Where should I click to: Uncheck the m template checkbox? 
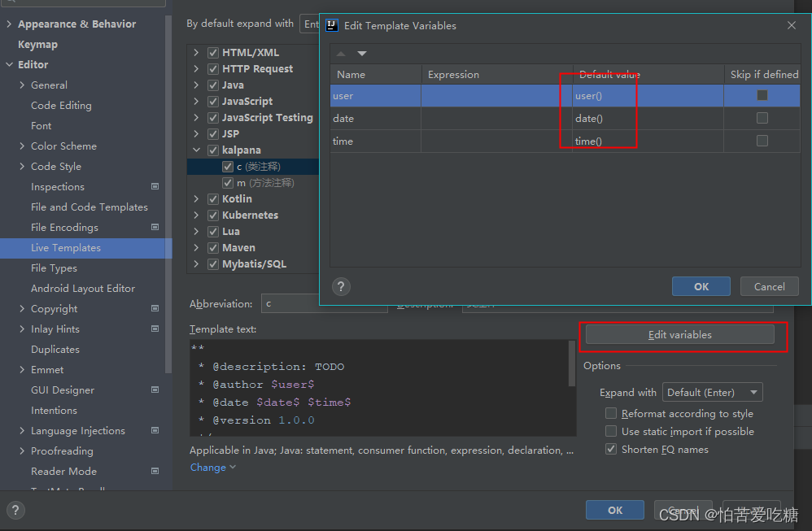click(x=227, y=183)
